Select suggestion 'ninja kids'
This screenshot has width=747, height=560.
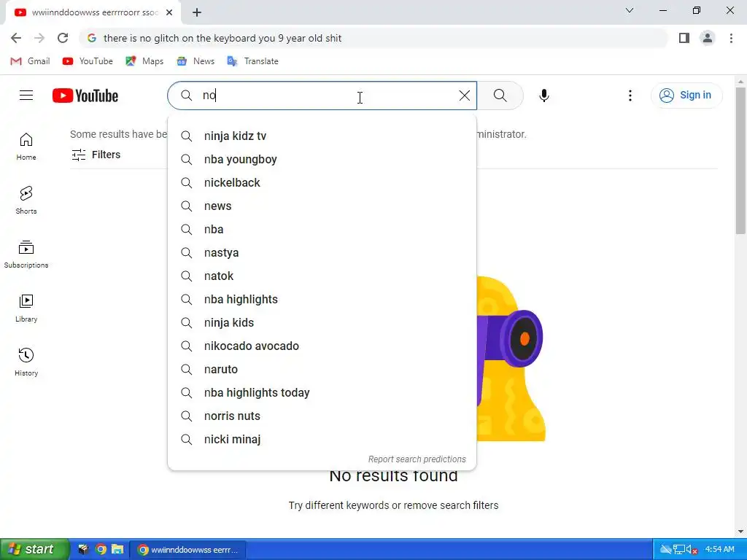coord(322,323)
